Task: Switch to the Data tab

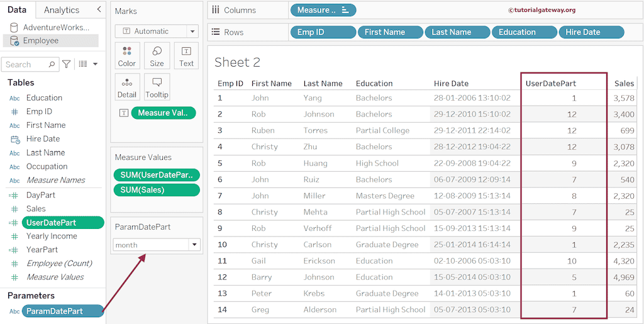Action: click(x=17, y=10)
